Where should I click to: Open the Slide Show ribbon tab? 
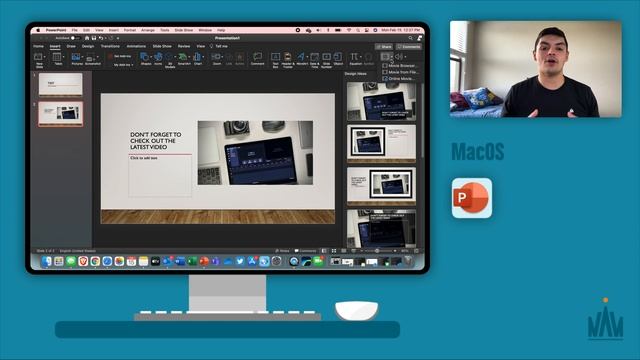(162, 47)
